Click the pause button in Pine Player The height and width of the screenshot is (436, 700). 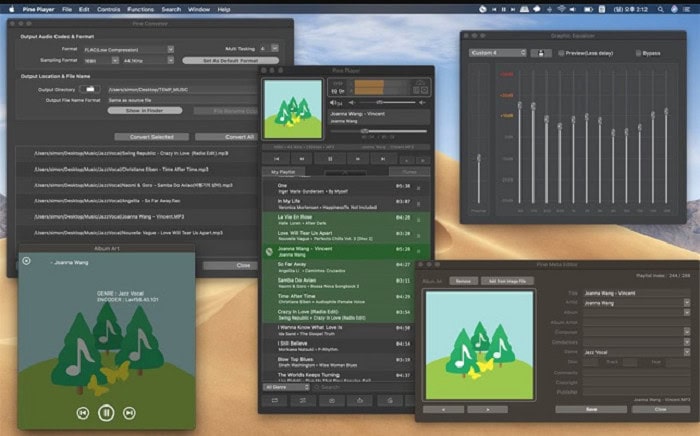point(330,158)
